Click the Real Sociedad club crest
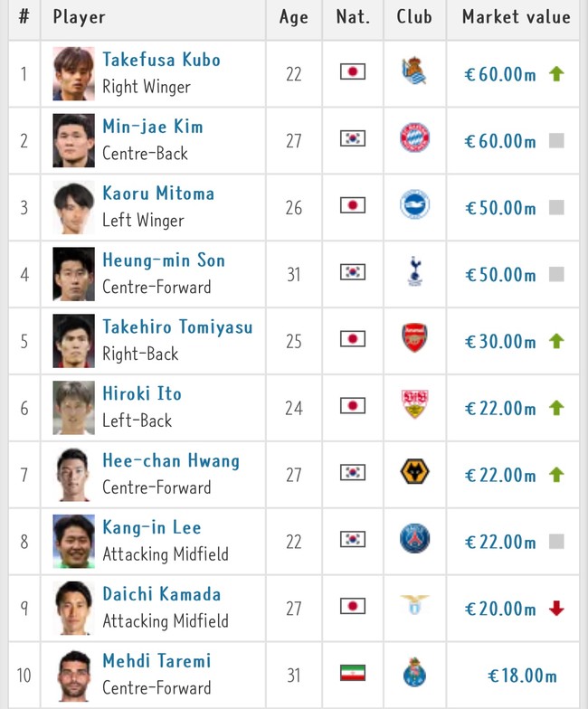Image resolution: width=588 pixels, height=709 pixels. [x=414, y=72]
